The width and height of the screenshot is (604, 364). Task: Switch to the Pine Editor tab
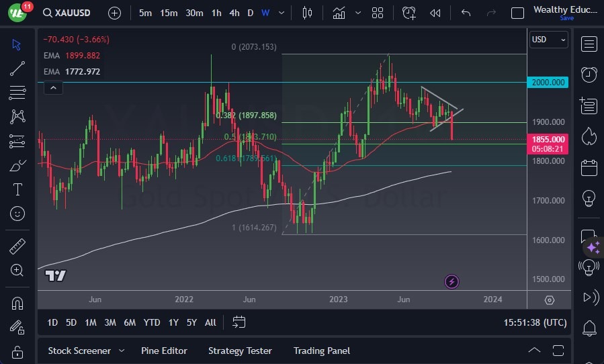pos(164,351)
